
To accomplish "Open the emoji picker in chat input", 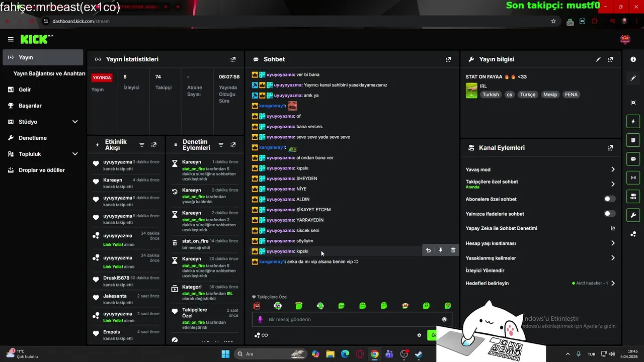I will (444, 319).
